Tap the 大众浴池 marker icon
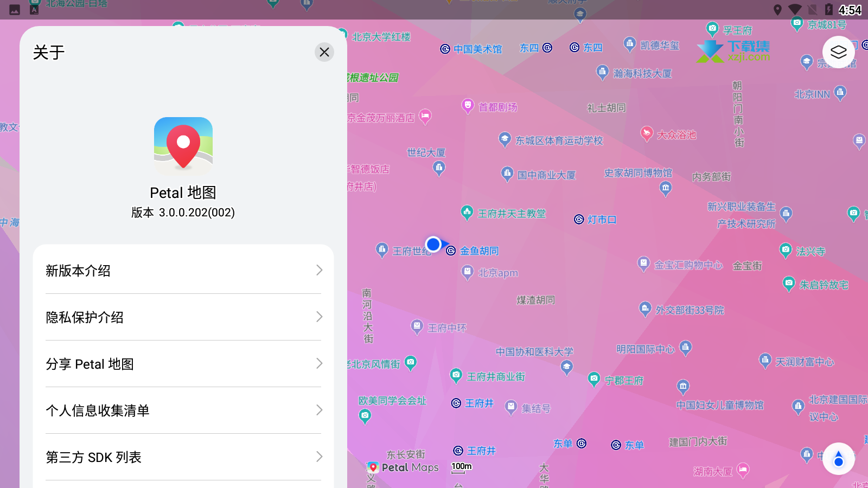The image size is (868, 488). [x=647, y=133]
